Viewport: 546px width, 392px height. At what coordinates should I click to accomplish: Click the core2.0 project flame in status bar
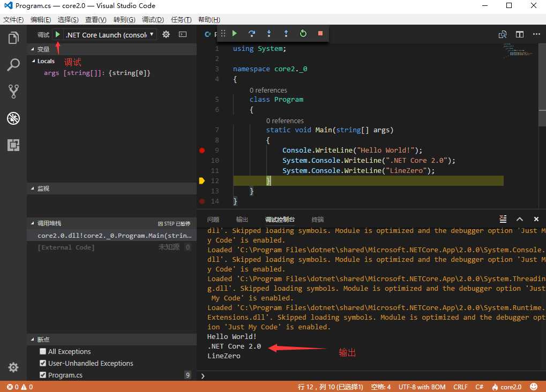507,387
